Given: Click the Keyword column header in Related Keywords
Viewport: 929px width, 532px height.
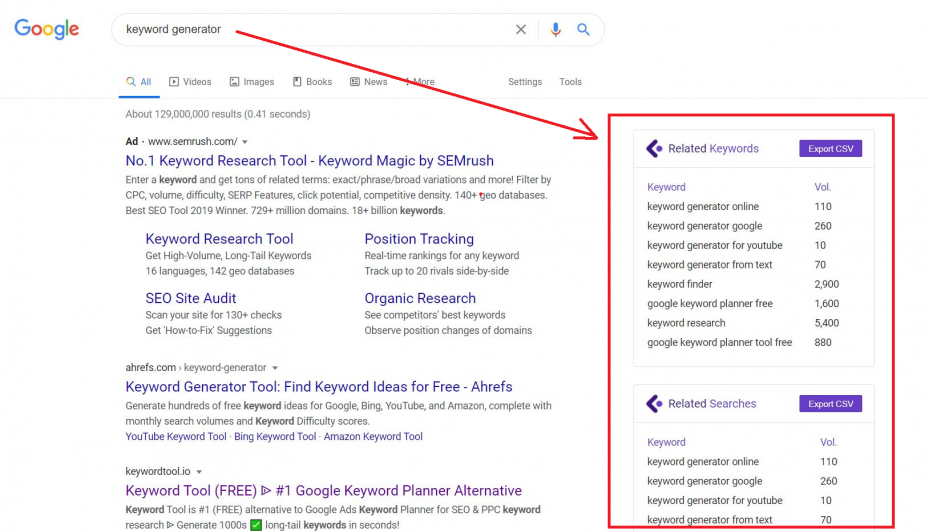Looking at the screenshot, I should tap(666, 187).
